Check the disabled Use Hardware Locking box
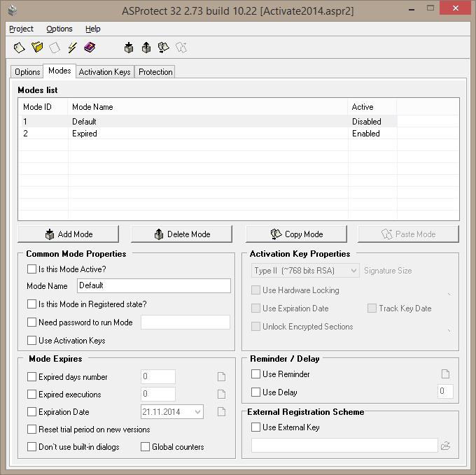 click(255, 290)
